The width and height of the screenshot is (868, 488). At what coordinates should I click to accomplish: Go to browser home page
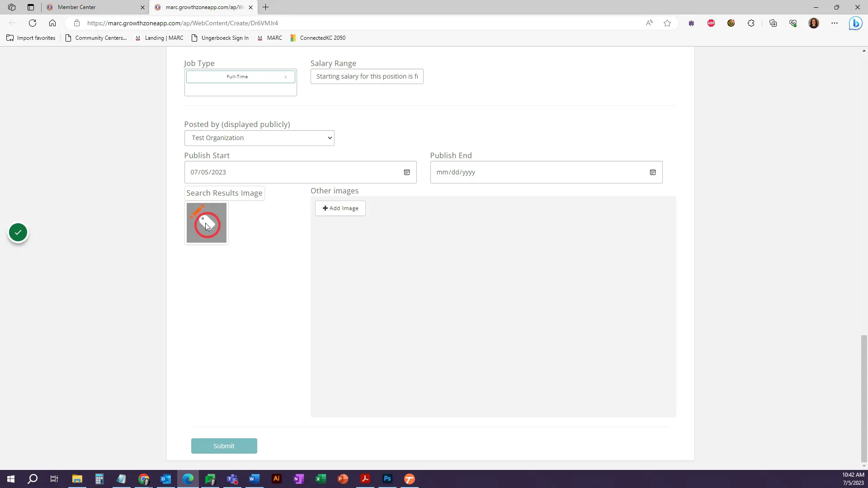52,23
